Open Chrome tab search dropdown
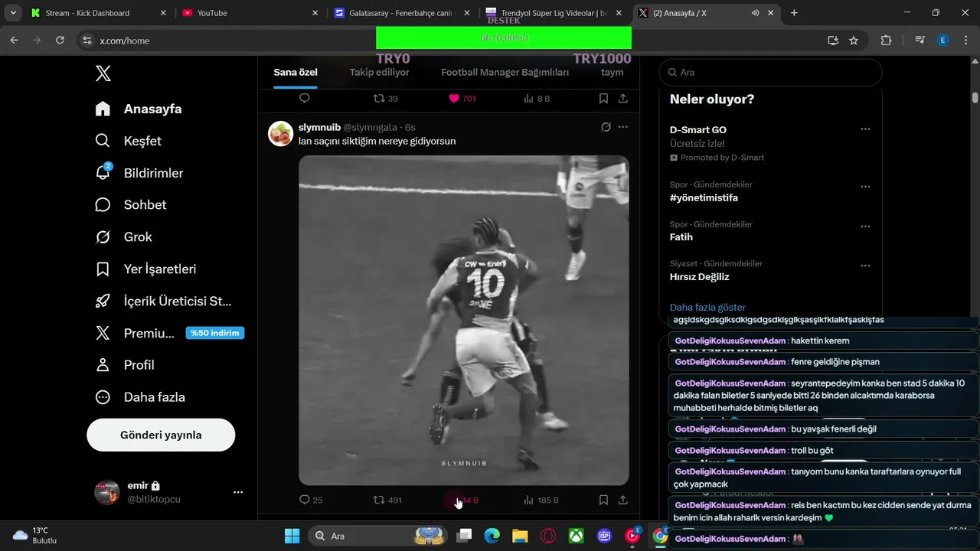The image size is (980, 551). tap(13, 13)
